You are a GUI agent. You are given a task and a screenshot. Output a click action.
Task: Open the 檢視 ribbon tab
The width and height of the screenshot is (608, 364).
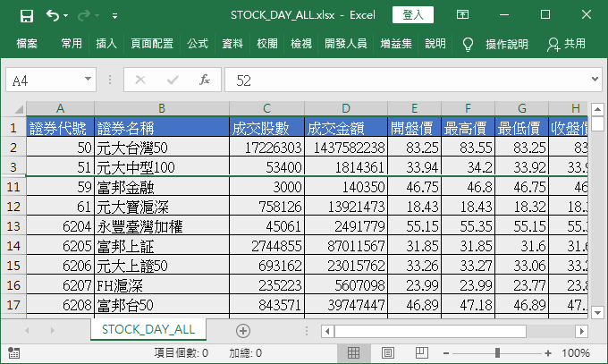301,44
